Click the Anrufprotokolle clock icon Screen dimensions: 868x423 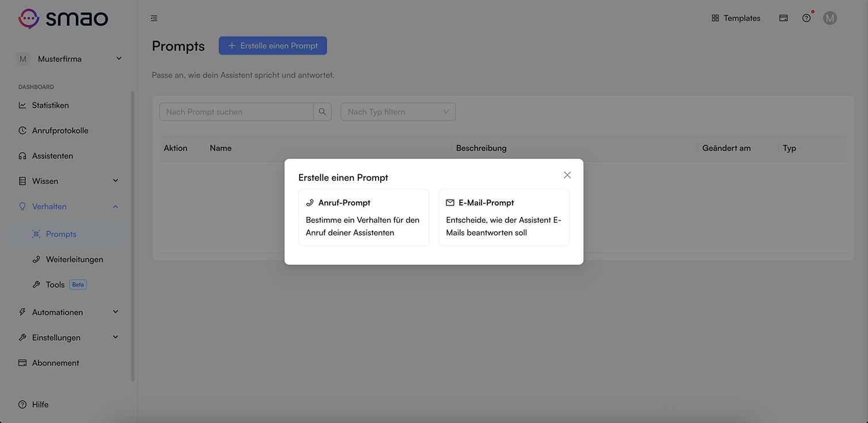pos(22,131)
